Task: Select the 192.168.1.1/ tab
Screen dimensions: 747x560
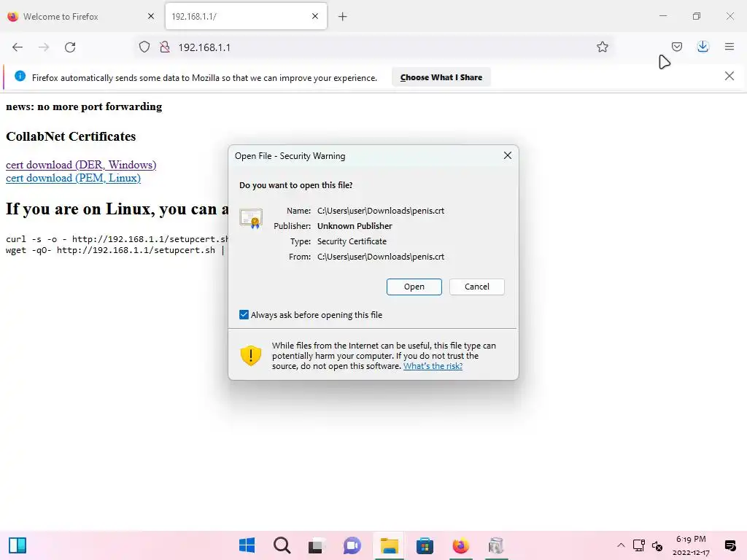Action: tap(246, 16)
